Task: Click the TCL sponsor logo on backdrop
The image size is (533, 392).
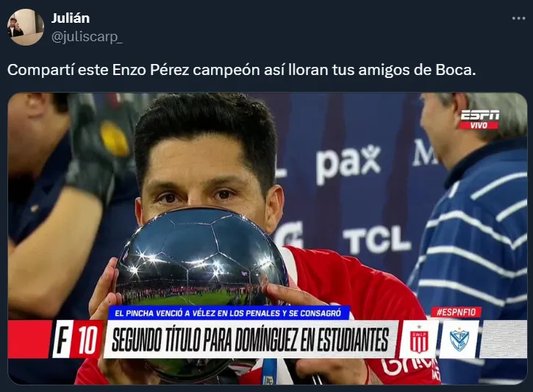Action: pos(376,240)
